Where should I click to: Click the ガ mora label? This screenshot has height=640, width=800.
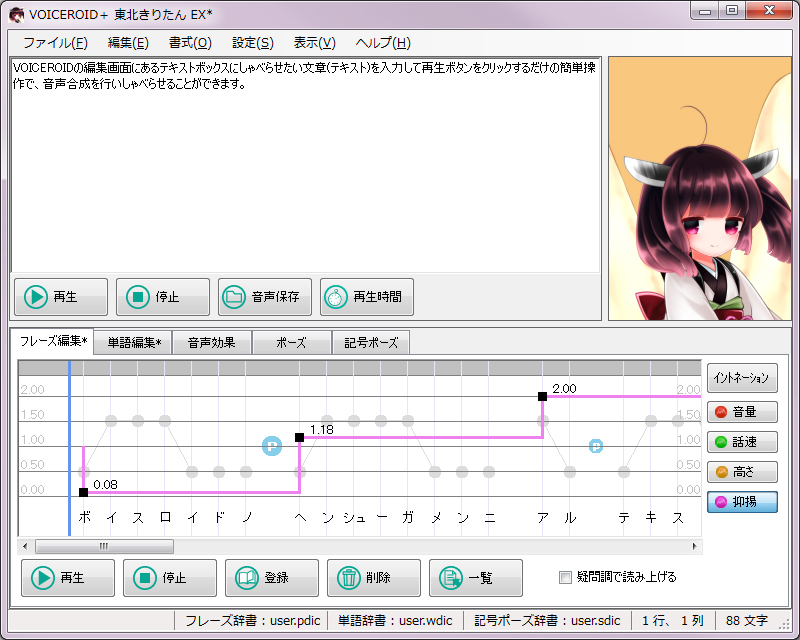pyautogui.click(x=408, y=518)
